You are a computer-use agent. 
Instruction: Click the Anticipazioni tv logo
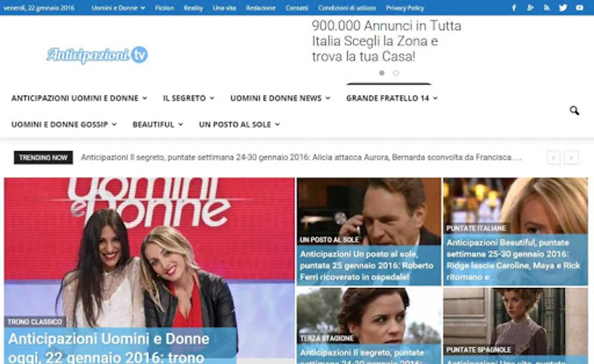(97, 55)
